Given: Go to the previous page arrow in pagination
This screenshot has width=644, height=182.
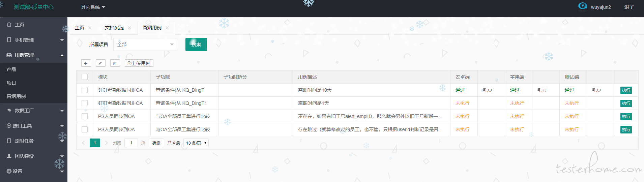Looking at the screenshot, I should point(83,143).
